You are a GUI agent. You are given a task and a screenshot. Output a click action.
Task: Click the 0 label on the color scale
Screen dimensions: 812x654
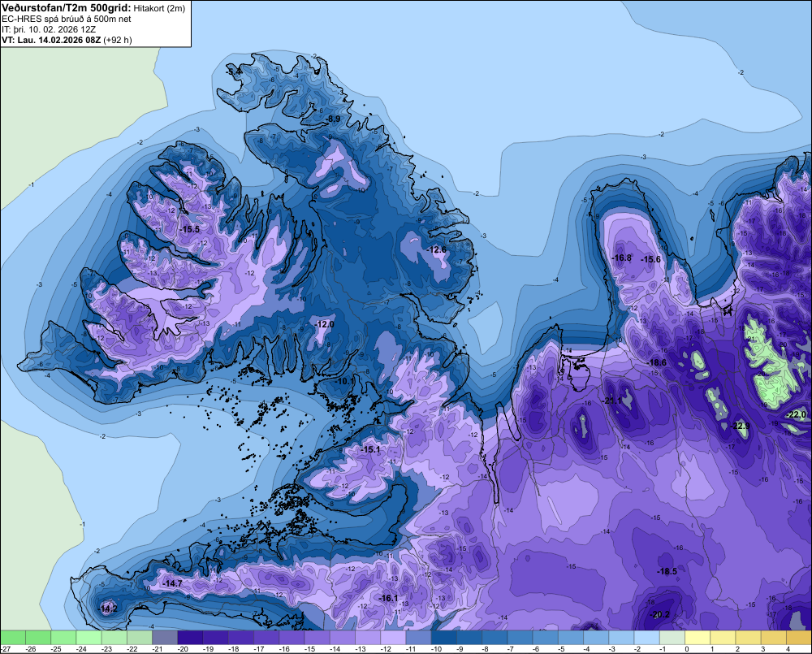pyautogui.click(x=687, y=649)
